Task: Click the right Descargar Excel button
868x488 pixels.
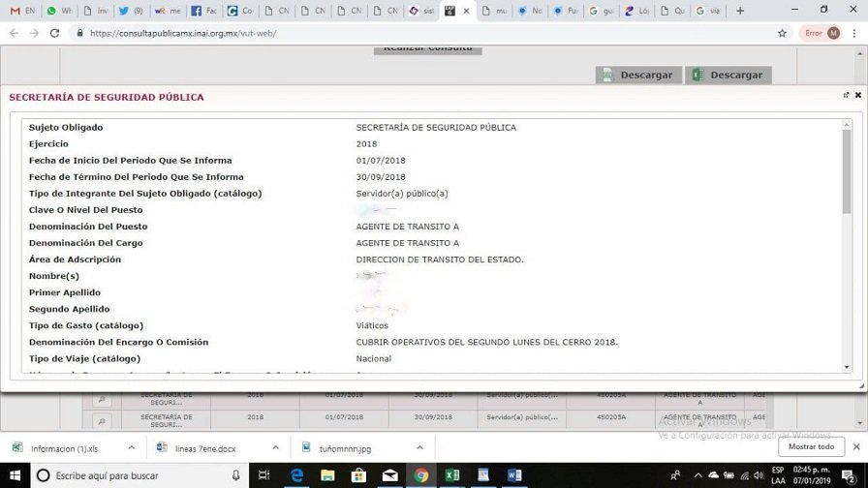Action: [x=728, y=75]
